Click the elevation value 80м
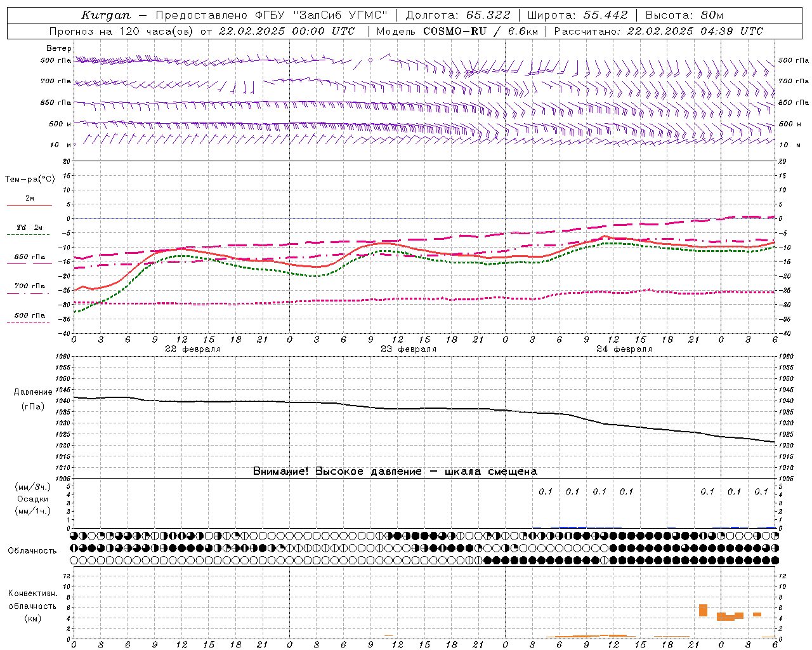This screenshot has height=650, width=812. (712, 15)
